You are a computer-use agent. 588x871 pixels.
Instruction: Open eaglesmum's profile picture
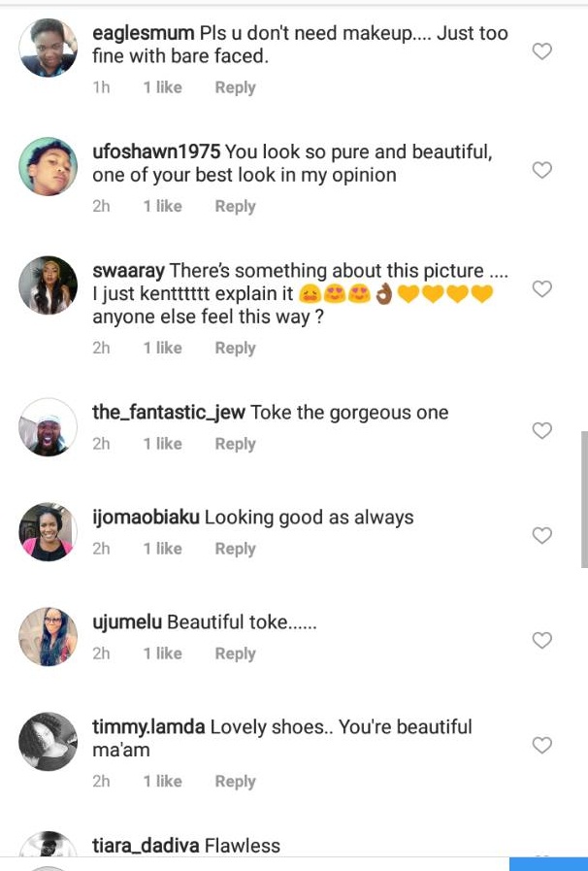[48, 48]
